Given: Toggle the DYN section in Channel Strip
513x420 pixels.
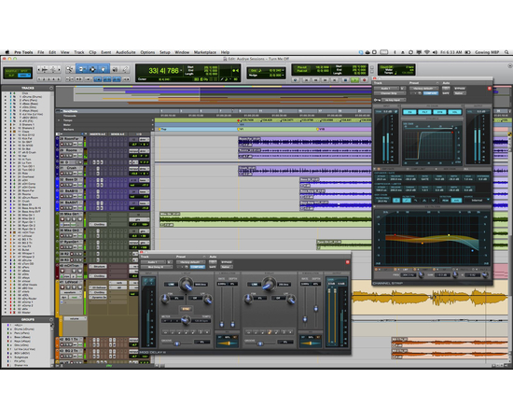Looking at the screenshot, I should 439,112.
